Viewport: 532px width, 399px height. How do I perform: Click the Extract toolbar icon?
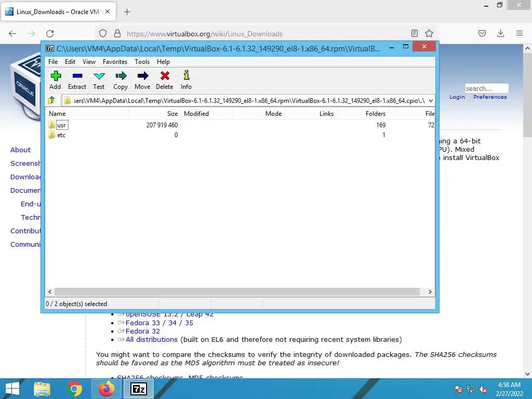(77, 80)
